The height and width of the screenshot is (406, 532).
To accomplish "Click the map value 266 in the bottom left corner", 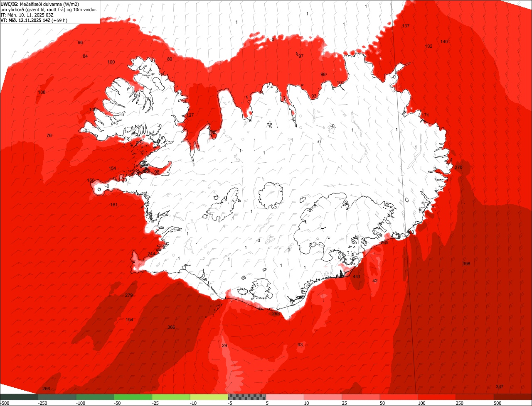I will [x=46, y=389].
